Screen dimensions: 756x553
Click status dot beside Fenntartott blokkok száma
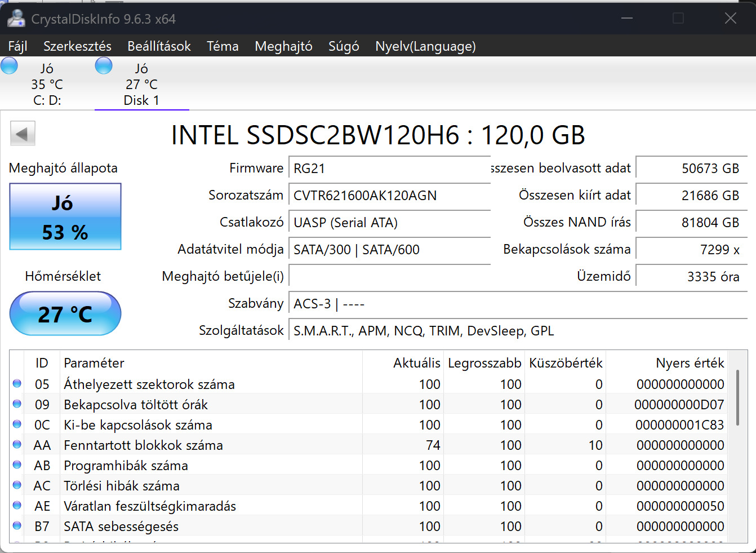coord(17,445)
